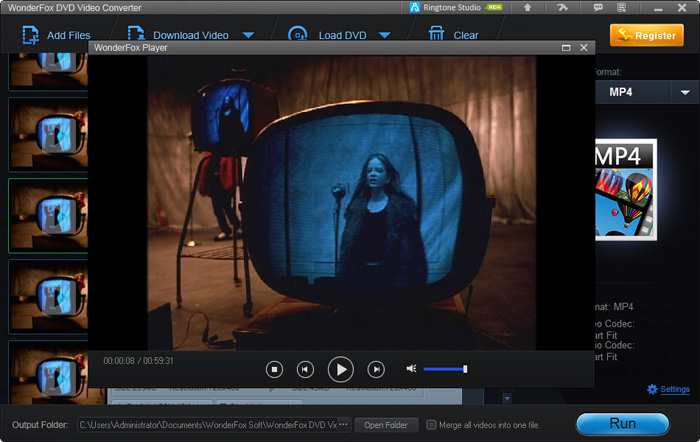This screenshot has width=700, height=442.
Task: Maximize the WonderFox Player window
Action: (x=566, y=48)
